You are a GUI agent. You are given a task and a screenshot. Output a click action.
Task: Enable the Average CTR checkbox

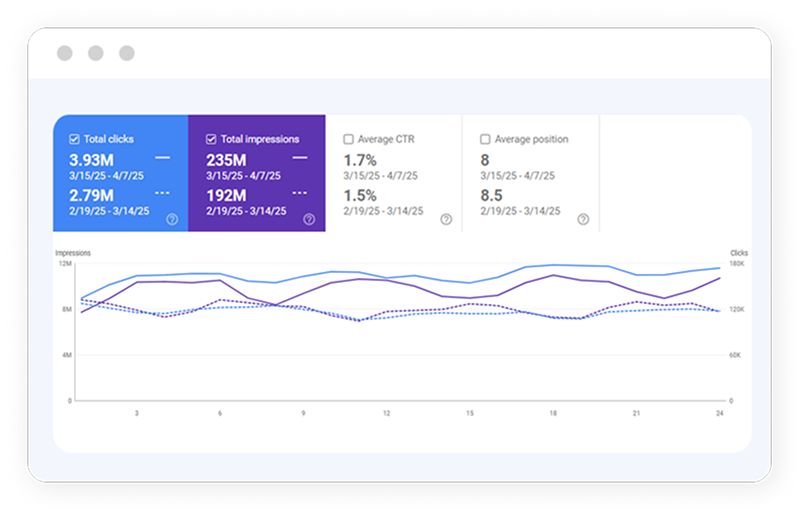coord(348,139)
